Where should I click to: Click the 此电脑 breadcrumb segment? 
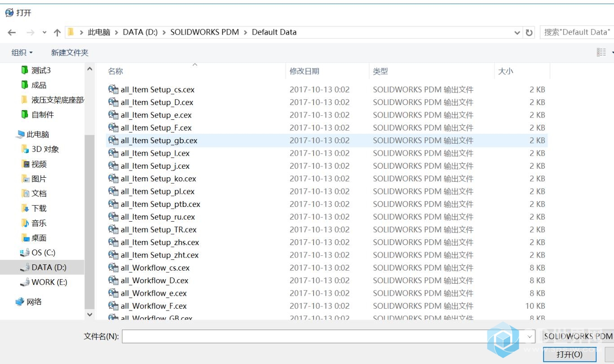(x=99, y=32)
